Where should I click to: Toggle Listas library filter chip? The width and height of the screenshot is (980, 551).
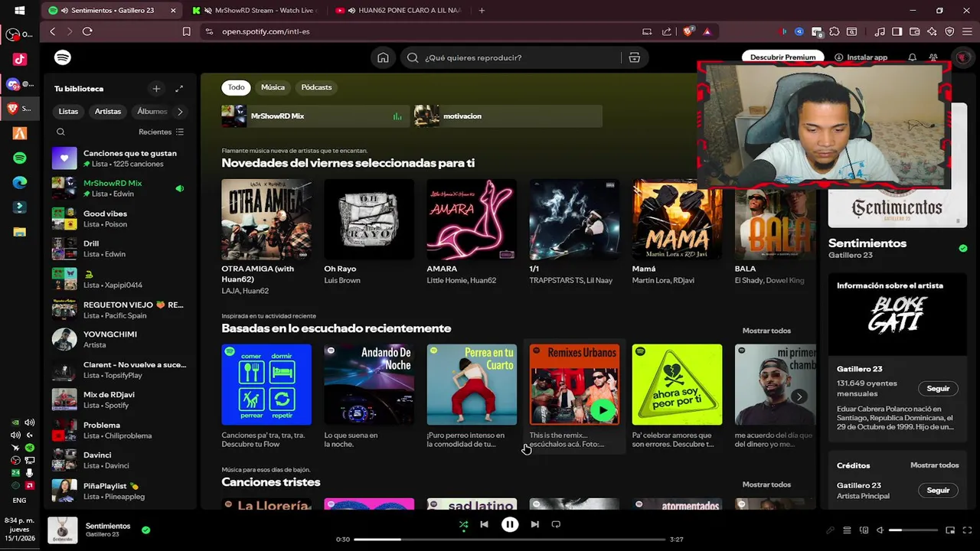[x=68, y=112]
